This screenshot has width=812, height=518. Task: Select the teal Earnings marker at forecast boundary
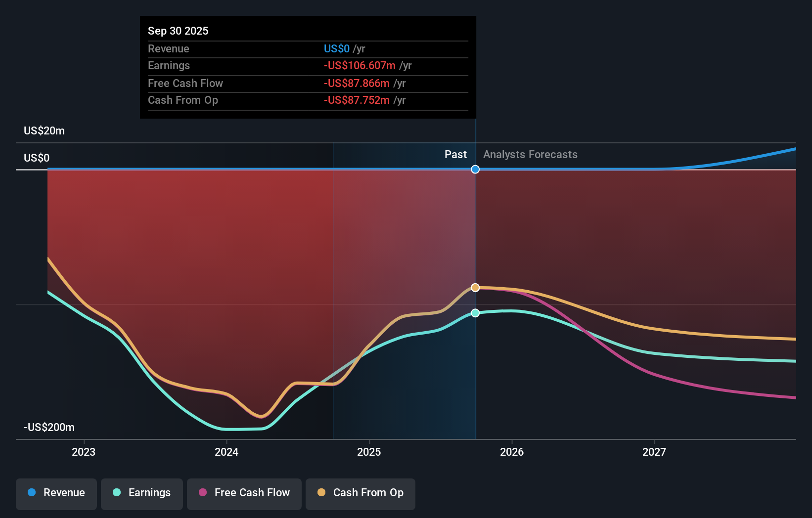click(x=475, y=312)
